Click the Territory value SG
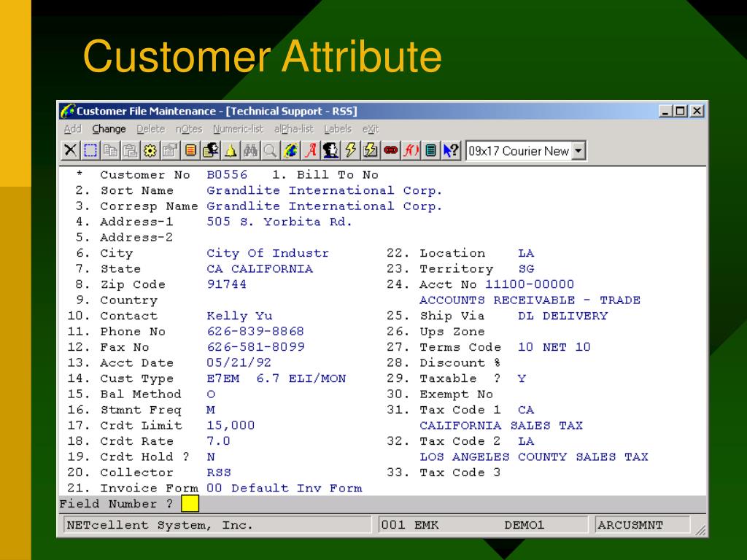The width and height of the screenshot is (747, 560). 526,269
